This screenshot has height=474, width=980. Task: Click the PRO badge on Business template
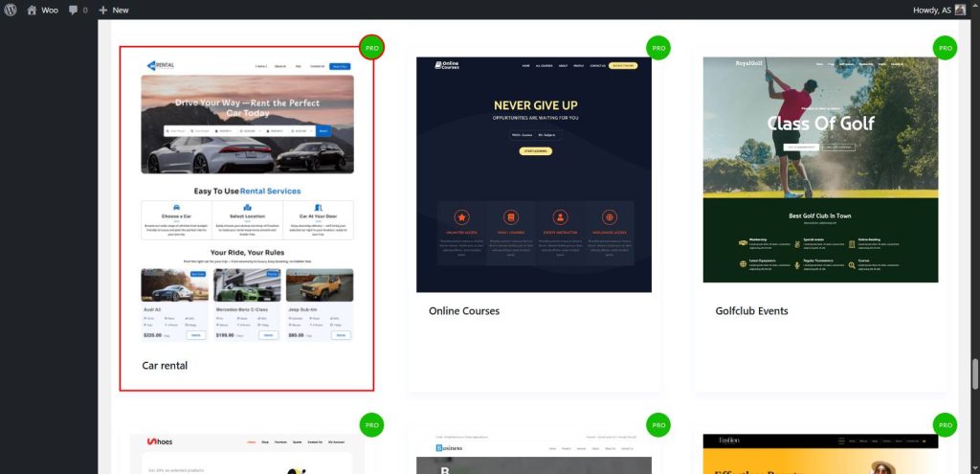(x=658, y=424)
